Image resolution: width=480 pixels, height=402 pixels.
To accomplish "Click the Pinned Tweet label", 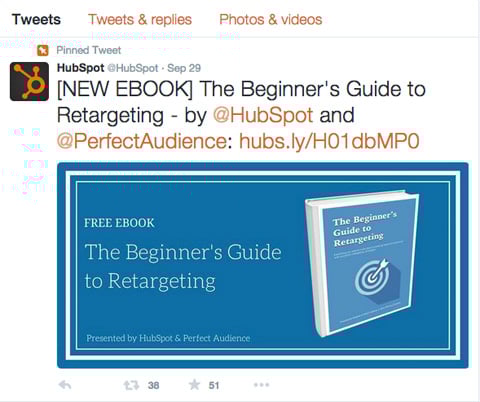I will point(89,50).
